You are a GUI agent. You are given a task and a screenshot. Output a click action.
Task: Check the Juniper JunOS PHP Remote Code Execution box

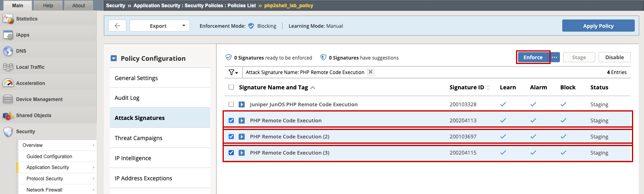231,104
